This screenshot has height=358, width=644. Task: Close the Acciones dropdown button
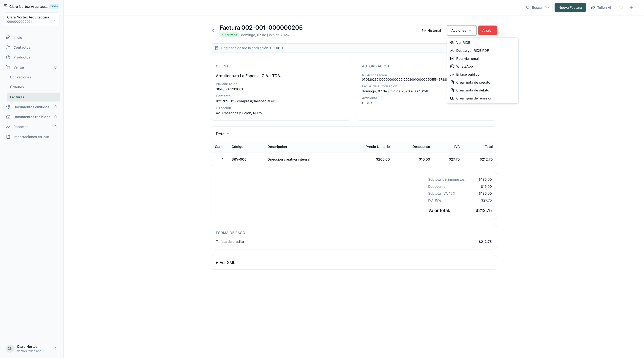(x=462, y=31)
